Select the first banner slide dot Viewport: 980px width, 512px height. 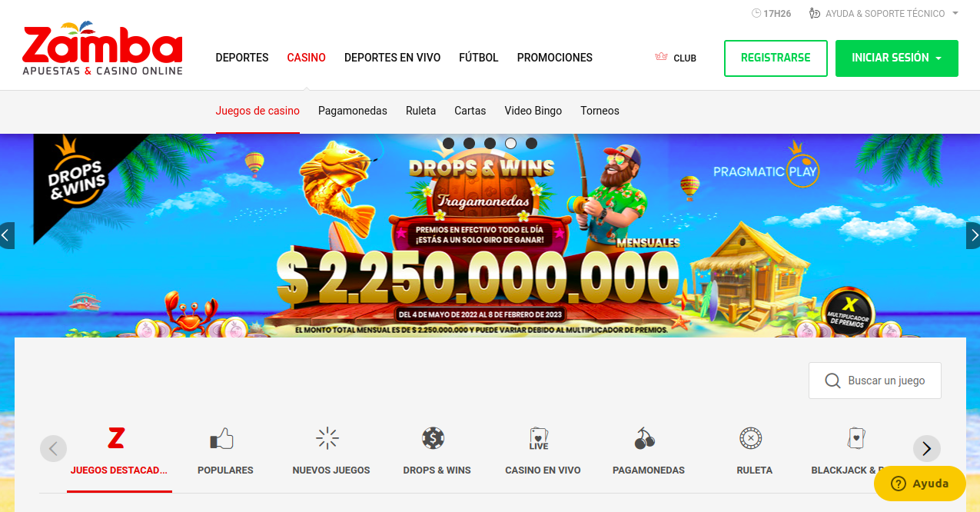point(449,143)
